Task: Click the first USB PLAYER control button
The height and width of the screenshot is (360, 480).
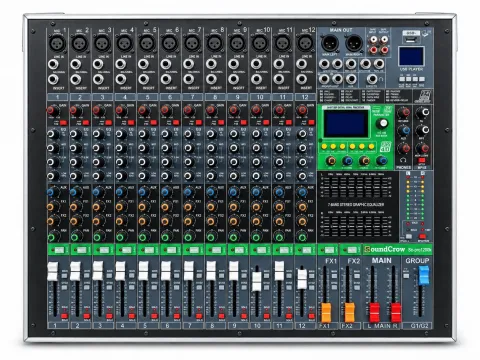Action: [402, 79]
